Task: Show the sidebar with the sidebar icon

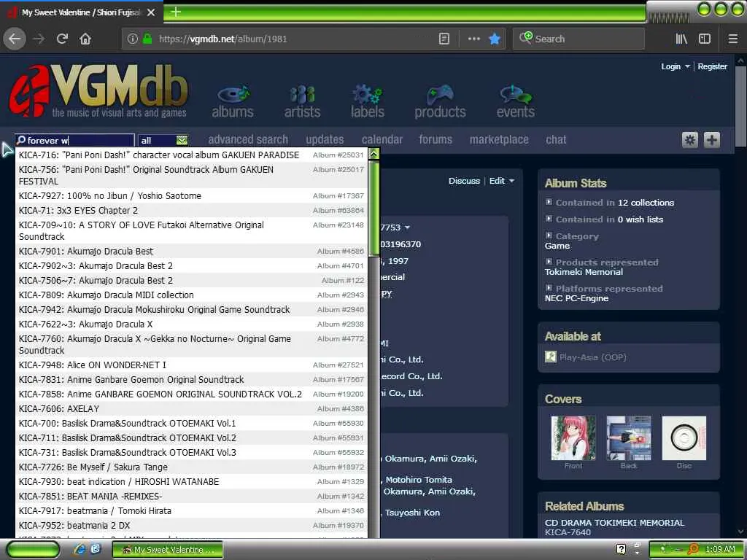Action: tap(705, 39)
